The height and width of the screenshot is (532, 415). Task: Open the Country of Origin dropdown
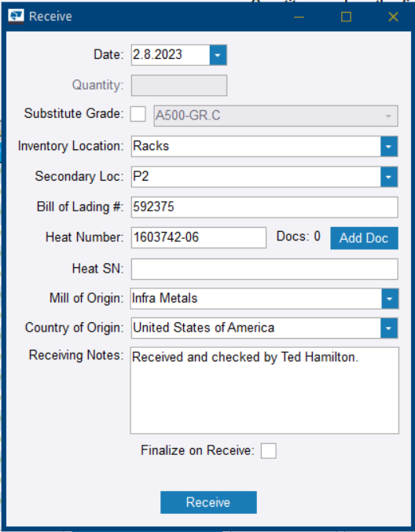389,328
